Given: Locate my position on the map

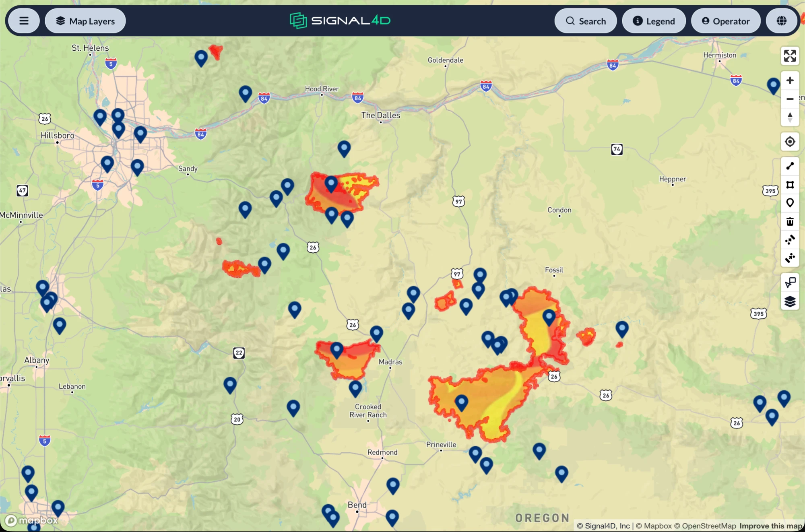Looking at the screenshot, I should (790, 142).
